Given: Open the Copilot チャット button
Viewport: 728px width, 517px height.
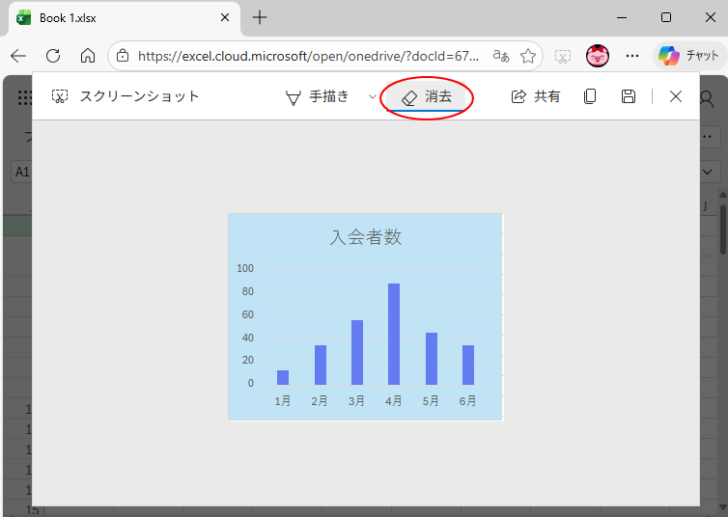Looking at the screenshot, I should [x=689, y=56].
